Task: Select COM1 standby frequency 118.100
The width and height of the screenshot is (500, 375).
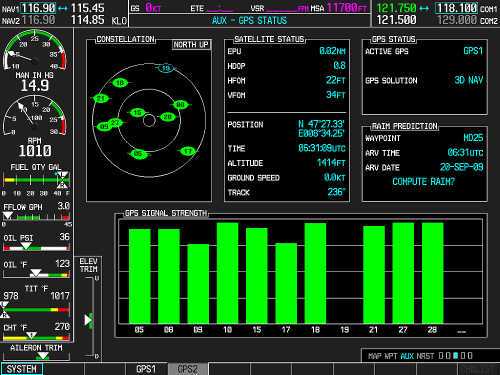Action: pos(457,8)
